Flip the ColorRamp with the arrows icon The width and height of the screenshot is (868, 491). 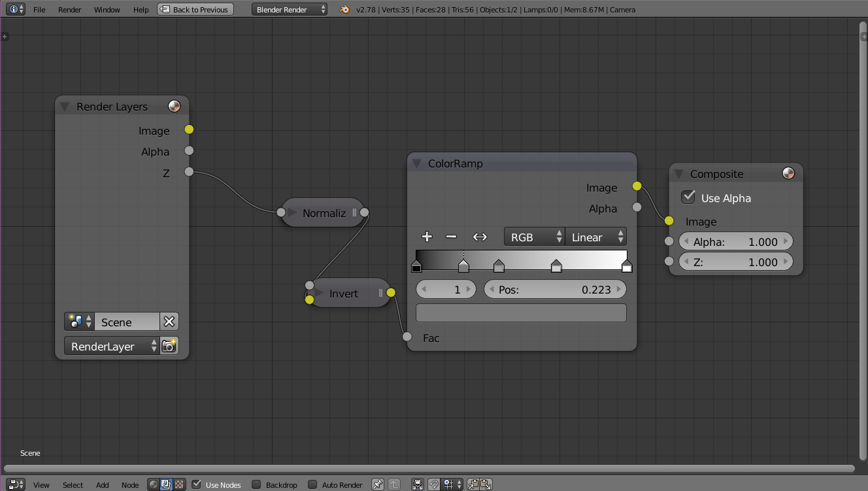click(x=480, y=237)
